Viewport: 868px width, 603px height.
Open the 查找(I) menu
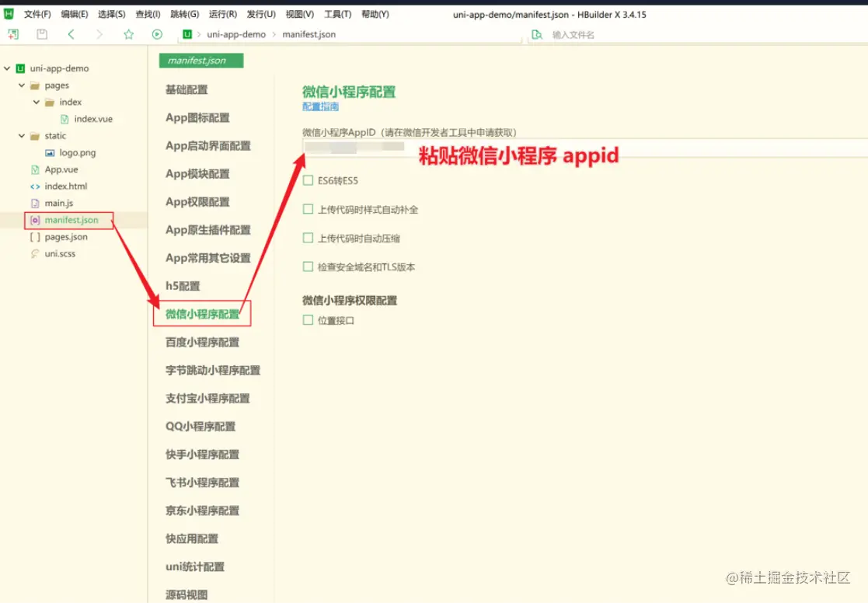(x=148, y=15)
